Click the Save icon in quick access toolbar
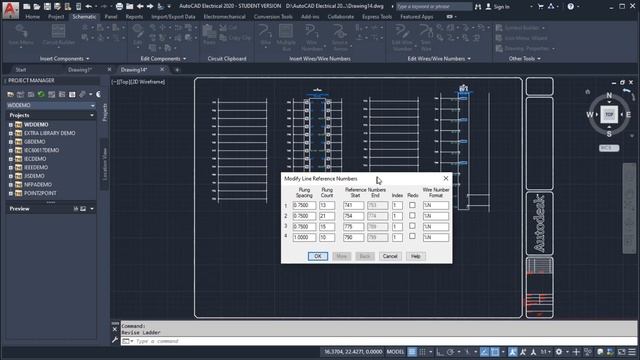 click(x=47, y=7)
